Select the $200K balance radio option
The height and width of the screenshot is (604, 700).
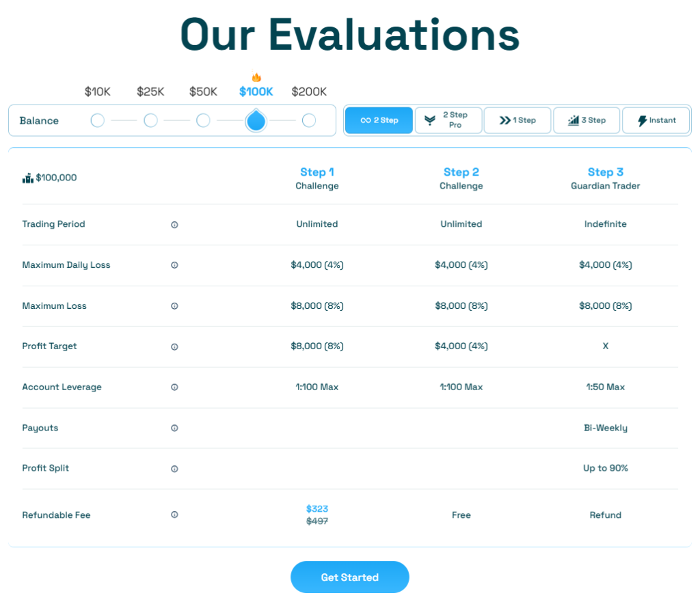(309, 120)
